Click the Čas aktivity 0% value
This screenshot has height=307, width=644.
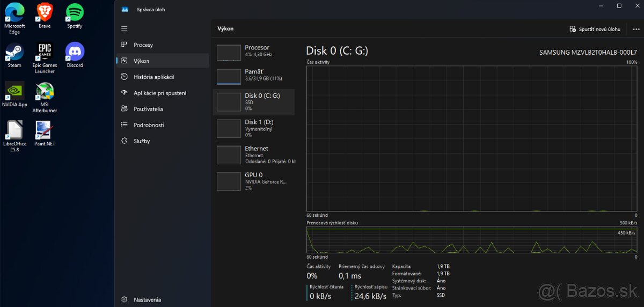pos(312,276)
